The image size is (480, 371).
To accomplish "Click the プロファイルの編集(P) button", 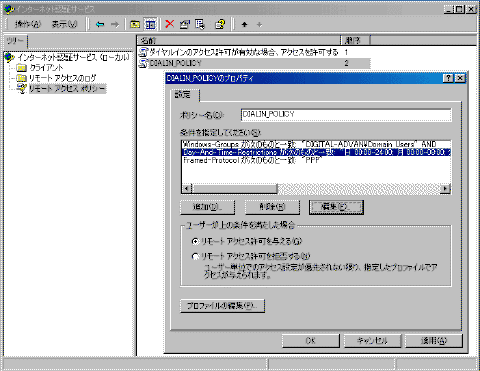I will coord(223,306).
